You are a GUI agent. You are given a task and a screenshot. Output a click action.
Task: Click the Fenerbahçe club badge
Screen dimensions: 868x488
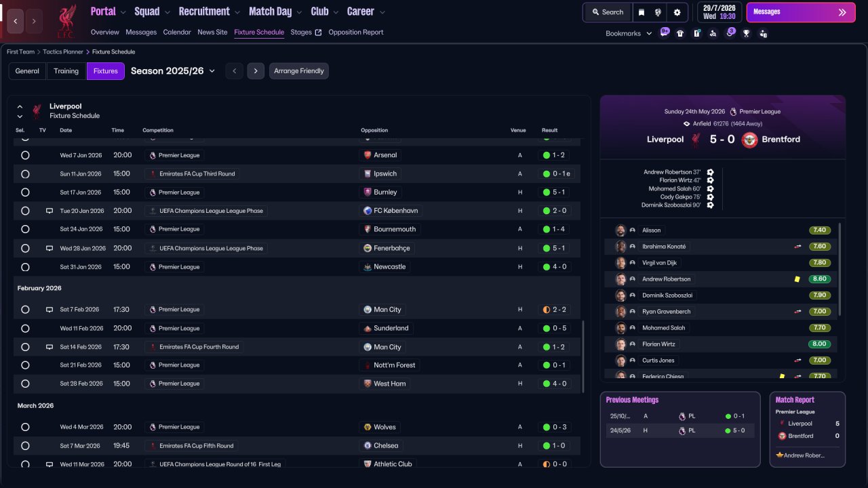(368, 248)
